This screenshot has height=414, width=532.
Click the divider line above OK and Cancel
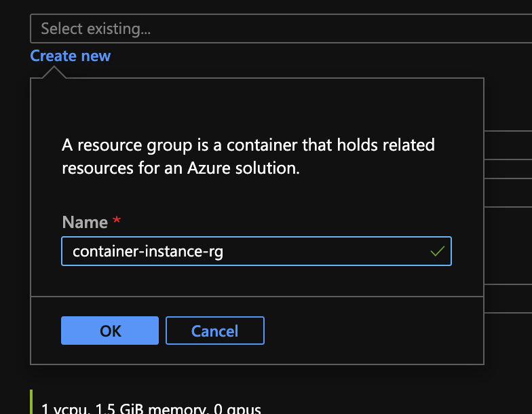(256, 297)
